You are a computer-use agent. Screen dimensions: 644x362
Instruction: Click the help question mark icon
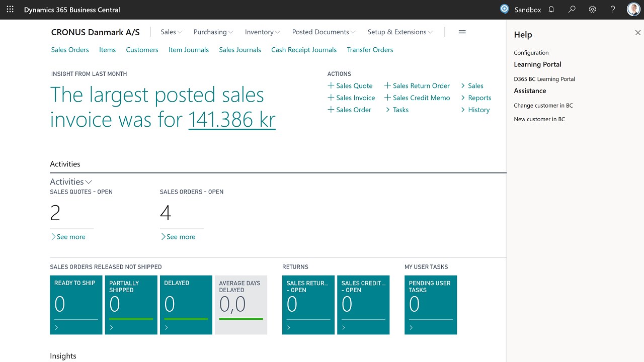click(612, 10)
